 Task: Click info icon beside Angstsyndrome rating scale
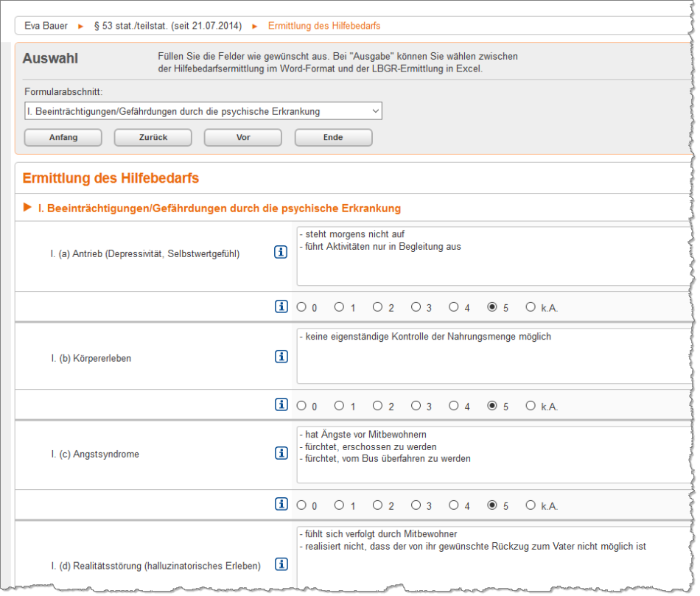[x=281, y=505]
